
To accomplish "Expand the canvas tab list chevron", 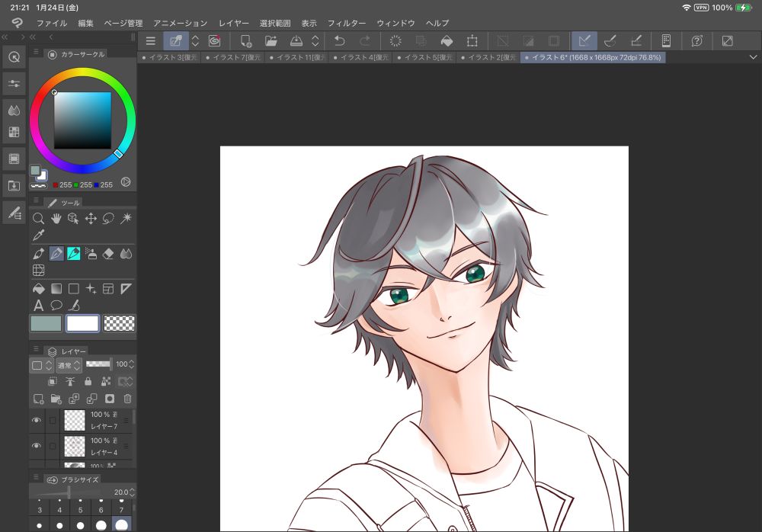I will [x=753, y=57].
